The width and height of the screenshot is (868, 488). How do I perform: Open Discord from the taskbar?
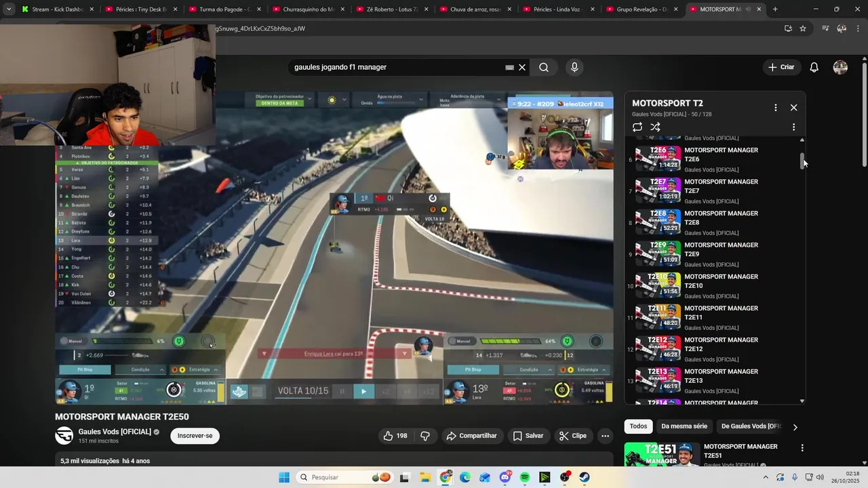point(505,477)
